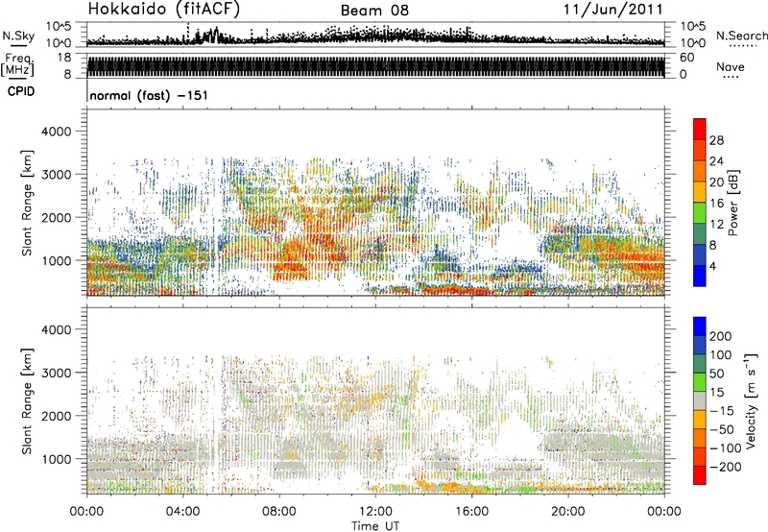This screenshot has height=532, width=768.
Task: Click the '20:00' time axis tick label
Action: pyautogui.click(x=568, y=512)
